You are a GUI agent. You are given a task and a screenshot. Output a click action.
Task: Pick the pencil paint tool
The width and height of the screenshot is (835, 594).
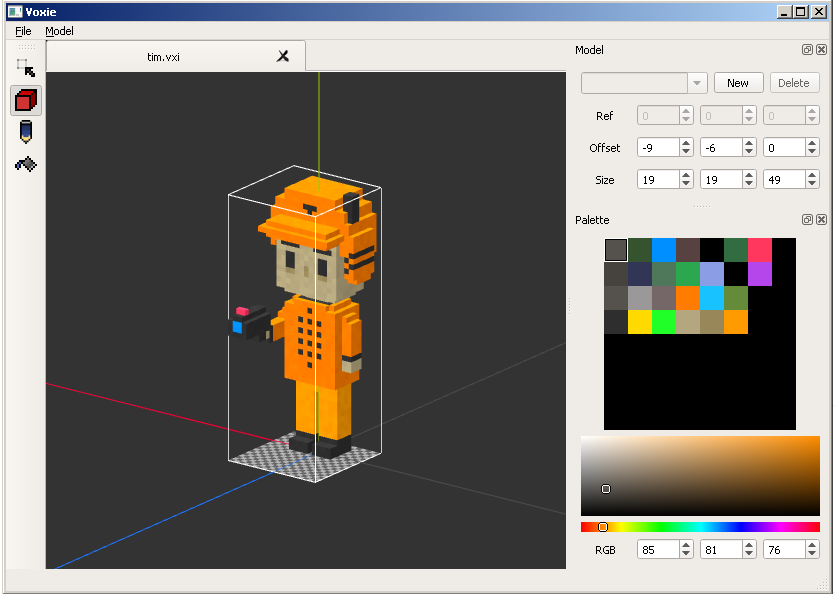[26, 132]
